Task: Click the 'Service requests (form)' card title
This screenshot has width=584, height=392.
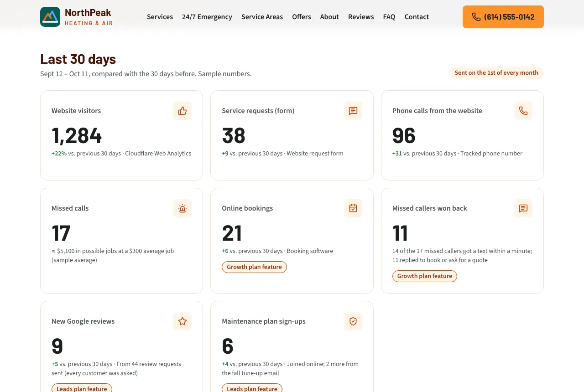Action: tap(258, 111)
